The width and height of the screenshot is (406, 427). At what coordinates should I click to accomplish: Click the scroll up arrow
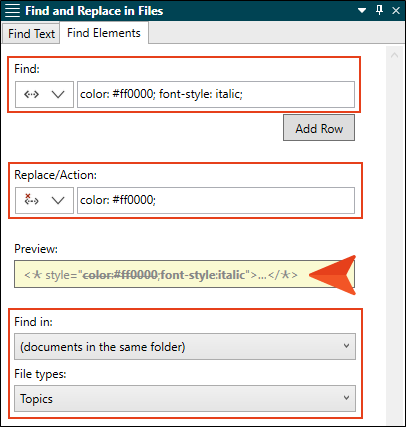pos(395,55)
